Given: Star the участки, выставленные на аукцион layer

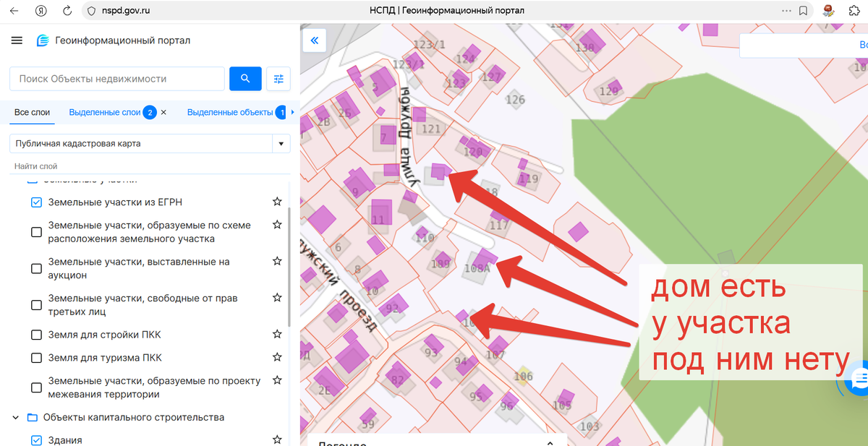Looking at the screenshot, I should [276, 261].
